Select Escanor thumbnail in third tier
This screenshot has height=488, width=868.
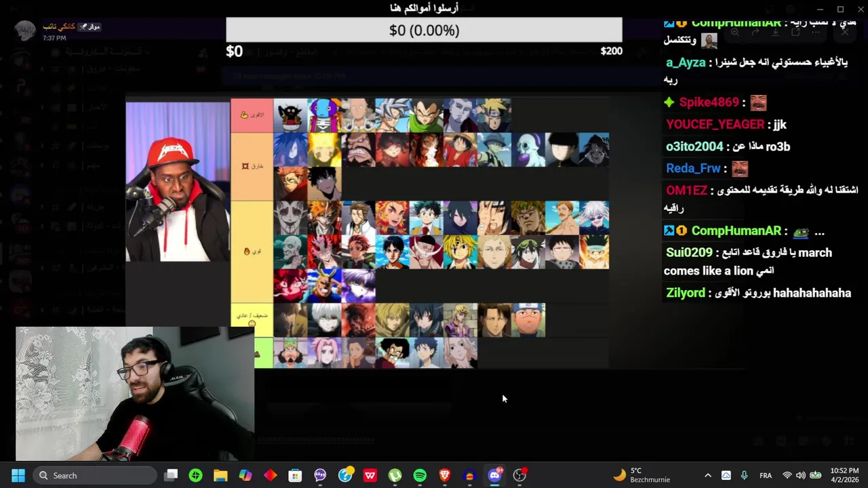[x=561, y=218]
